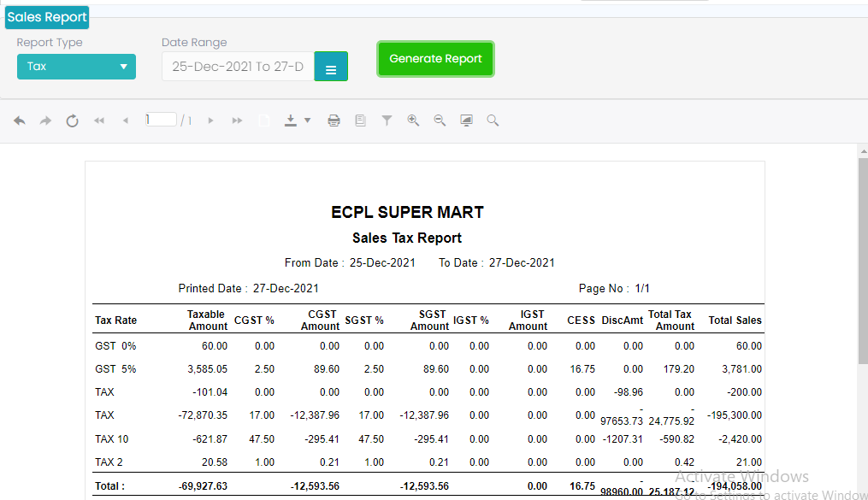868x500 pixels.
Task: Zoom in on the report
Action: (x=413, y=121)
